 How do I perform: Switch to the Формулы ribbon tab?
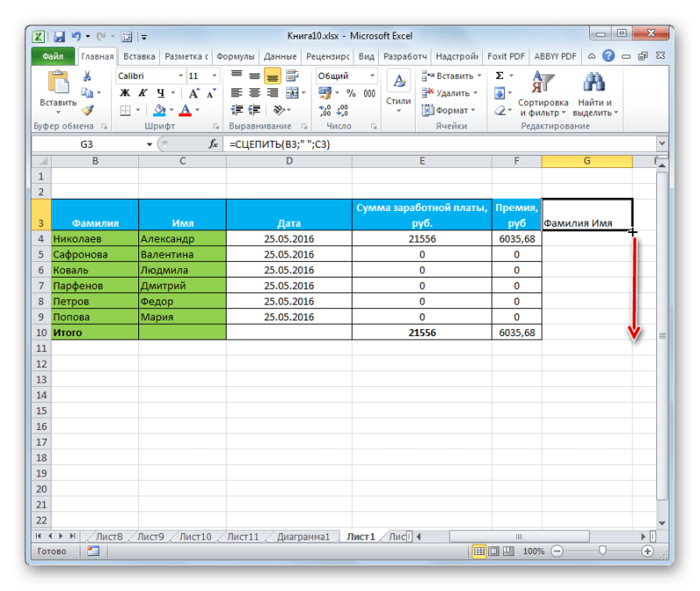[235, 56]
